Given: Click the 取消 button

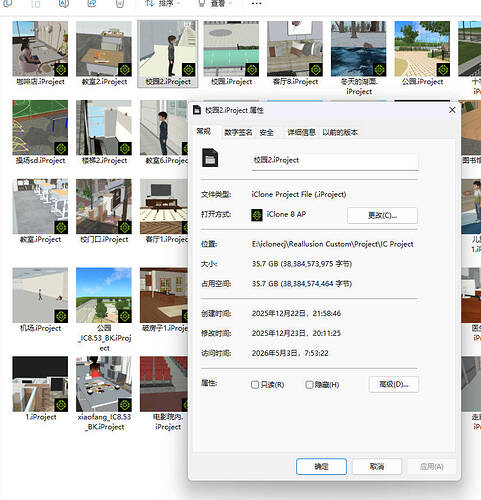Looking at the screenshot, I should coord(377,466).
